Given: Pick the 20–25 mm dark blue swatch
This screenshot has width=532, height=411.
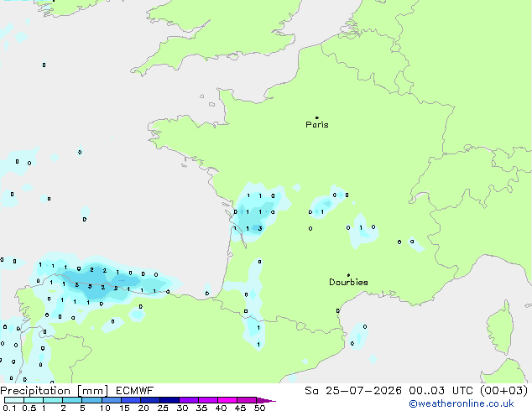Looking at the screenshot, I should click(149, 400).
